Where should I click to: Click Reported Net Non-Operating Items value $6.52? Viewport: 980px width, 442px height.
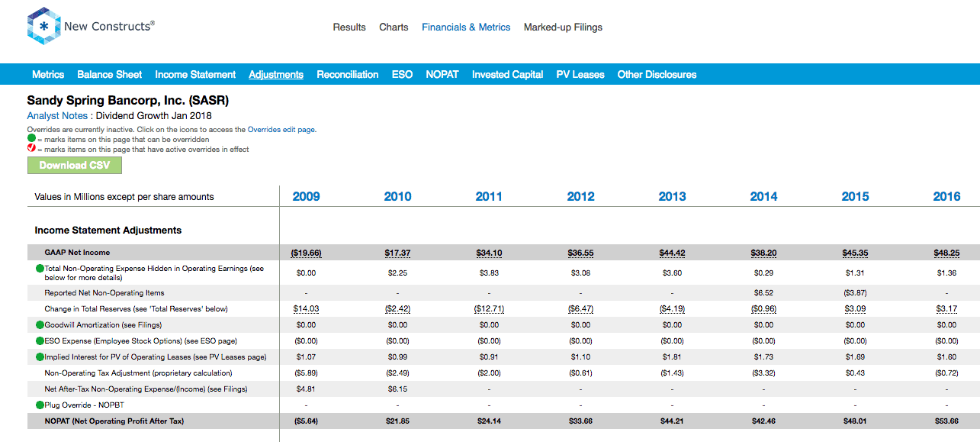(763, 293)
